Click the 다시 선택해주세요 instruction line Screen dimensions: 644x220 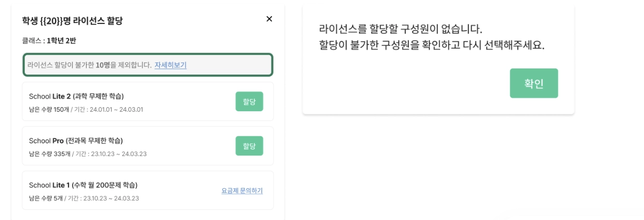pos(432,45)
